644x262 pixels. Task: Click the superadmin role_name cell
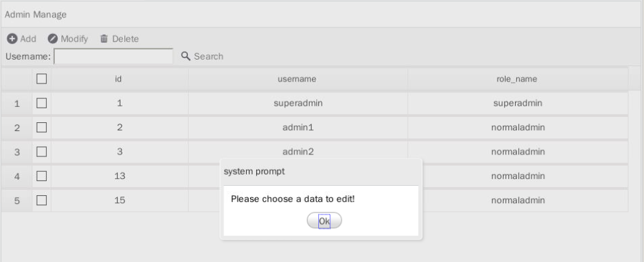point(518,103)
